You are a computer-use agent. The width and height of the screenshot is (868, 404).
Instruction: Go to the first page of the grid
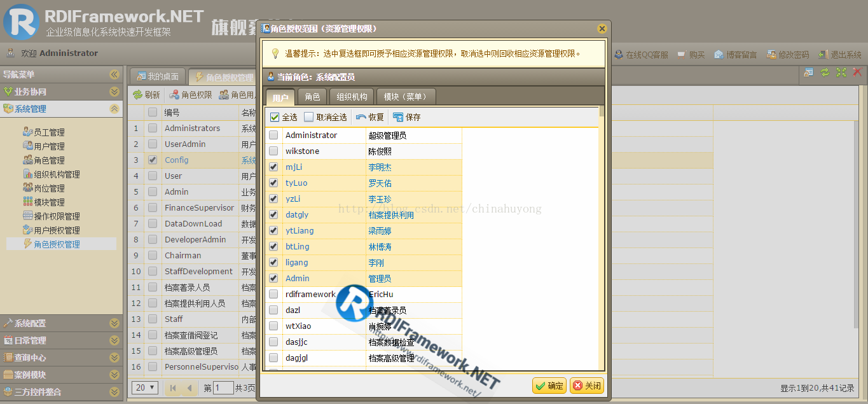pos(173,387)
